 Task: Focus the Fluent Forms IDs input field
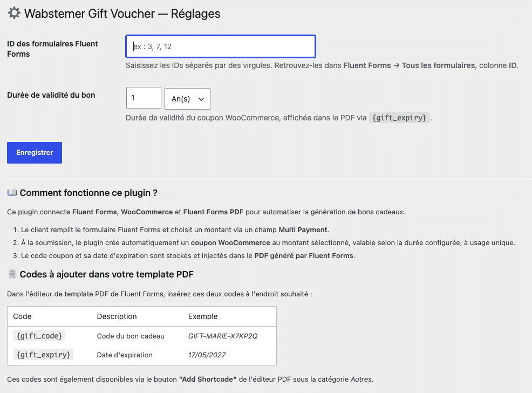(221, 46)
